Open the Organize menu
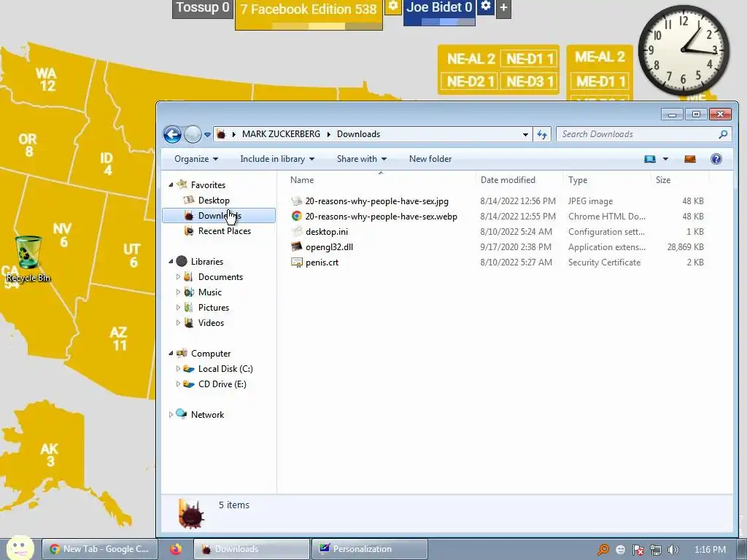This screenshot has height=560, width=747. (196, 159)
